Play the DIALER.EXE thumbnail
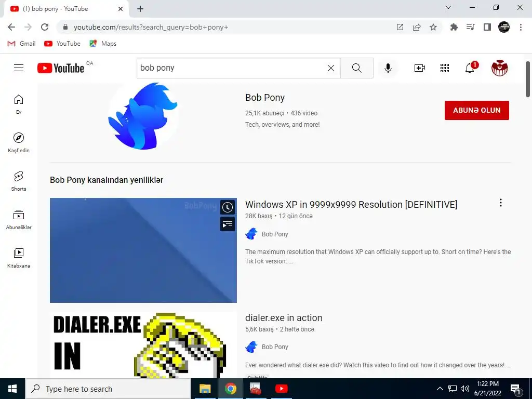The height and width of the screenshot is (399, 532). tap(143, 345)
